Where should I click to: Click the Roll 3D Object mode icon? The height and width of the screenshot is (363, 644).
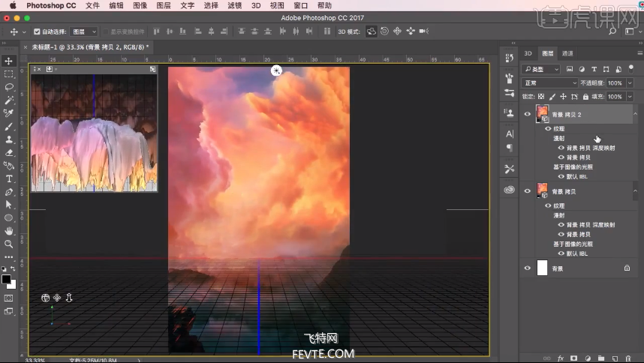coord(384,31)
